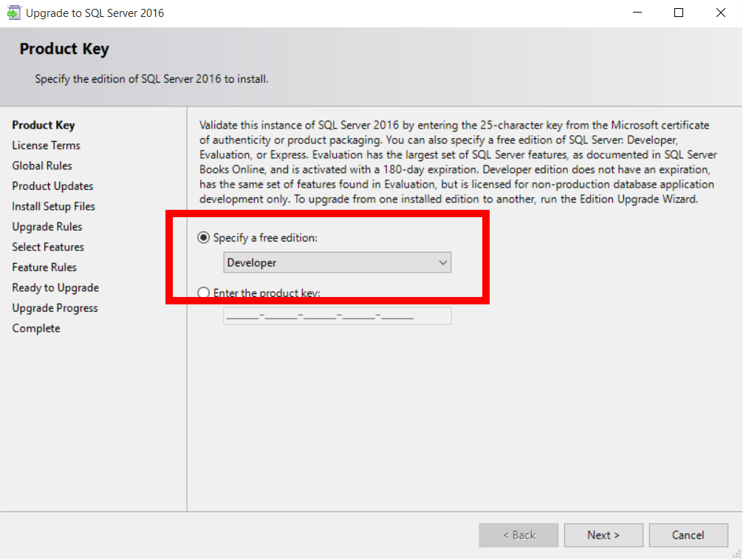Select the 'Enter the product key' radio button
Viewport: 743px width, 560px height.
point(204,293)
